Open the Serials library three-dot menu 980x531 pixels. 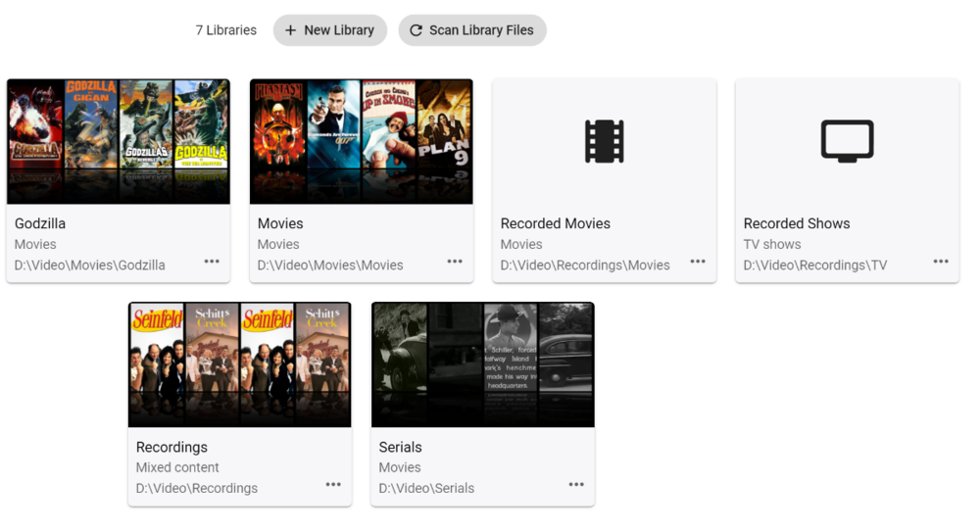(x=576, y=484)
